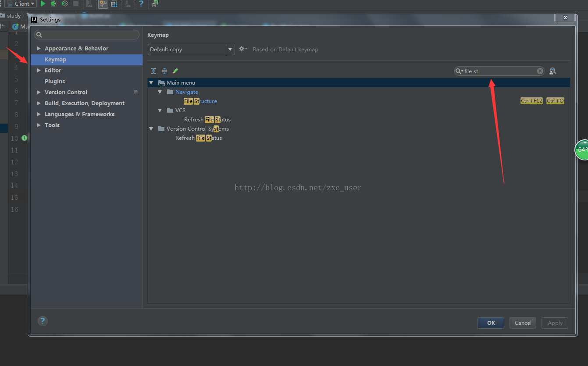Image resolution: width=588 pixels, height=366 pixels.
Task: Select Keymap in settings sidebar
Action: [x=86, y=60]
